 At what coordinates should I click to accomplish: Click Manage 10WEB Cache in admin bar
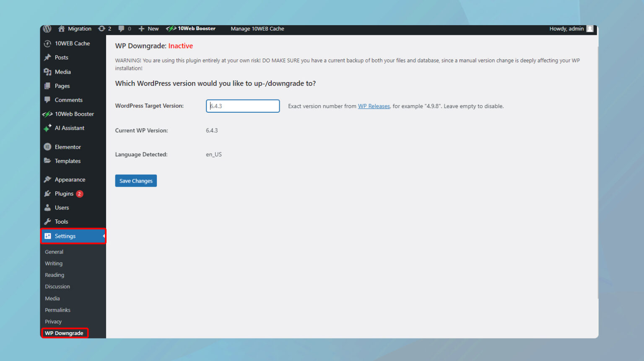257,28
